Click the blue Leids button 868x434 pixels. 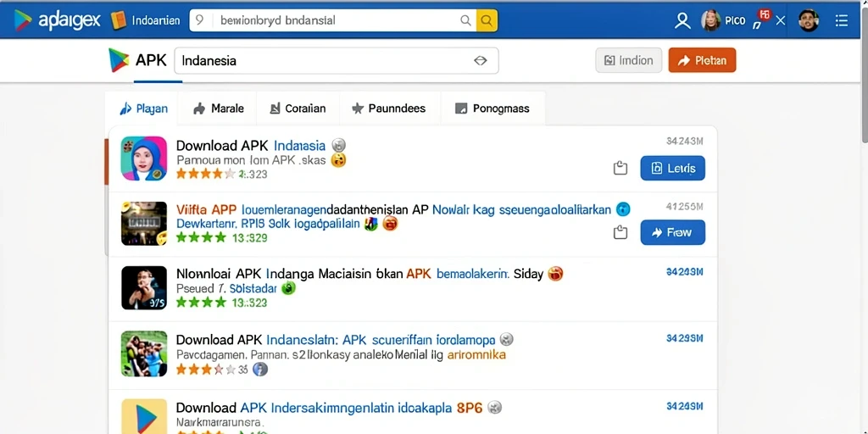[x=672, y=169]
